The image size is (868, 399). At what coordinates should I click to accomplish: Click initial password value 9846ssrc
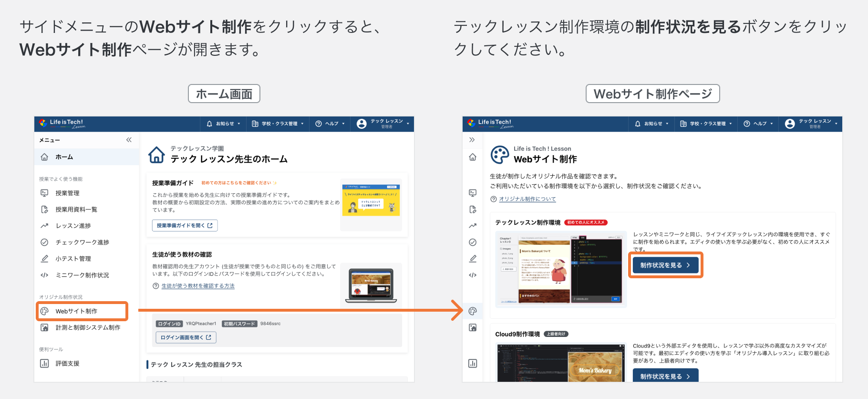point(270,324)
